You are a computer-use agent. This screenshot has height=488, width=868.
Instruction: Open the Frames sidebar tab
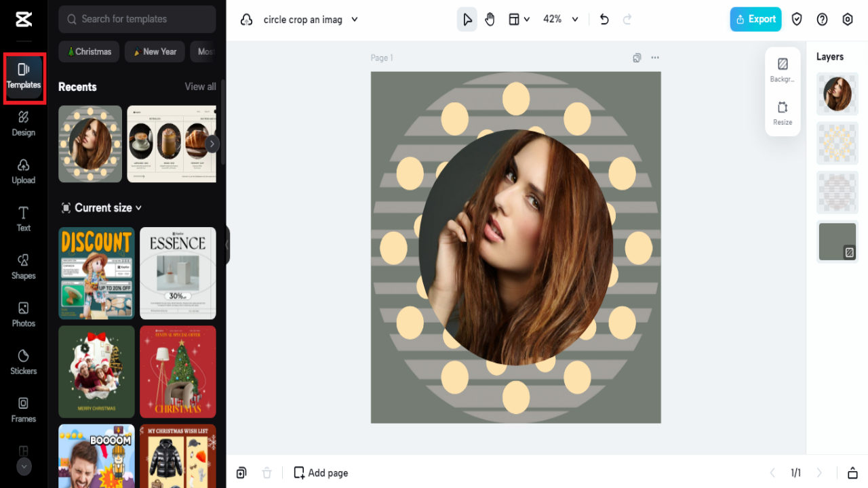pos(24,410)
